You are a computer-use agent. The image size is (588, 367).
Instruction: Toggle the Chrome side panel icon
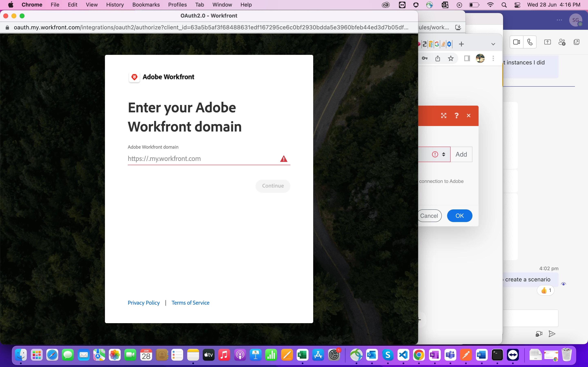[467, 59]
